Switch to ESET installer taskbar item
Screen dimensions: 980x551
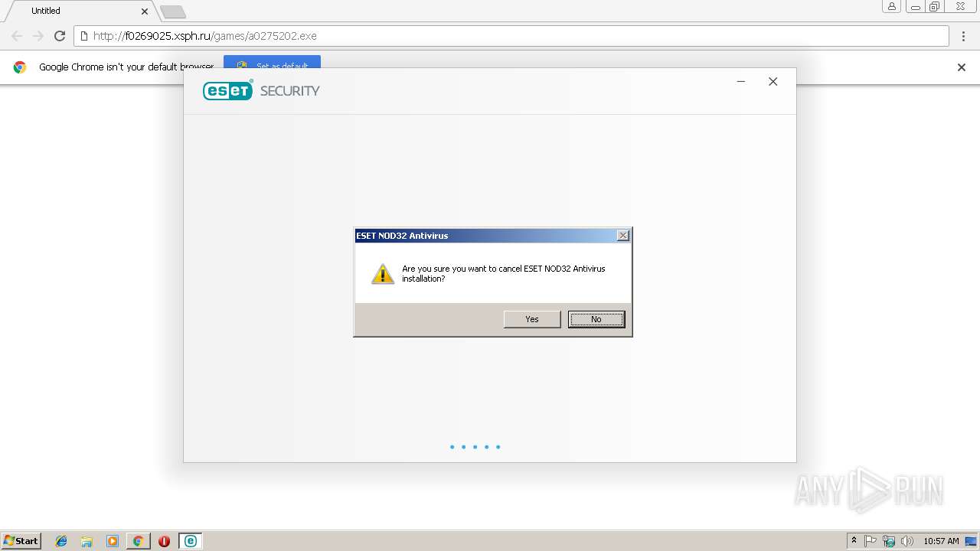pos(190,541)
